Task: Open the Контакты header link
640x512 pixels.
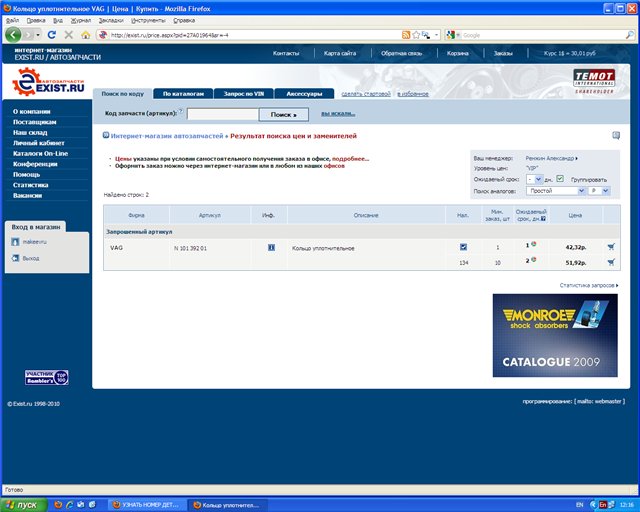Action: [x=286, y=53]
